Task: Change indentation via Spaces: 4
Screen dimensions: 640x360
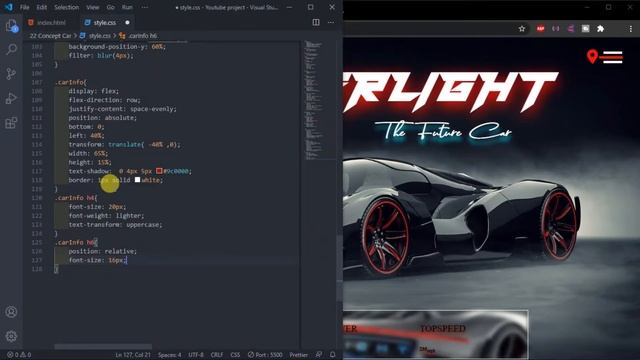Action: coord(169,355)
